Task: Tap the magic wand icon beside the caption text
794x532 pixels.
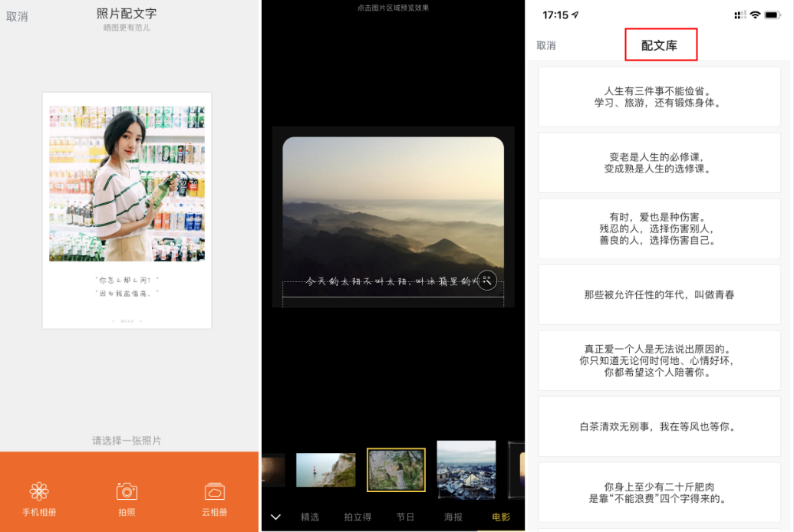Action: [487, 281]
